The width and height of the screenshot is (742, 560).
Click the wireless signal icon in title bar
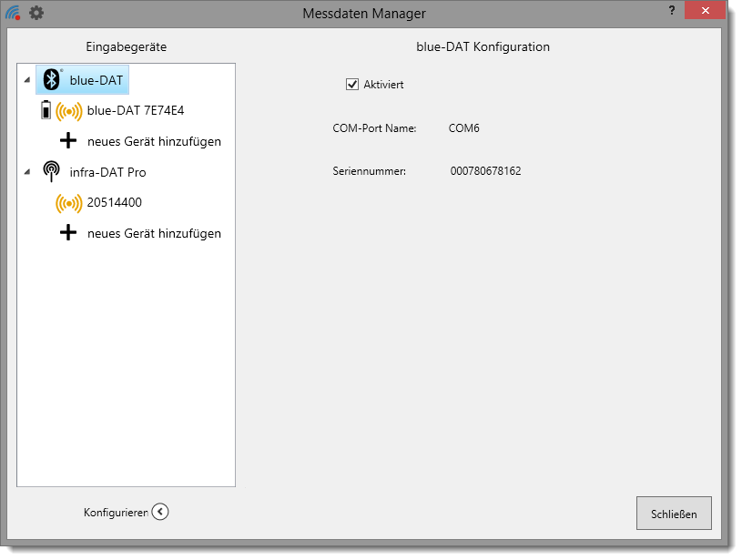(x=13, y=14)
